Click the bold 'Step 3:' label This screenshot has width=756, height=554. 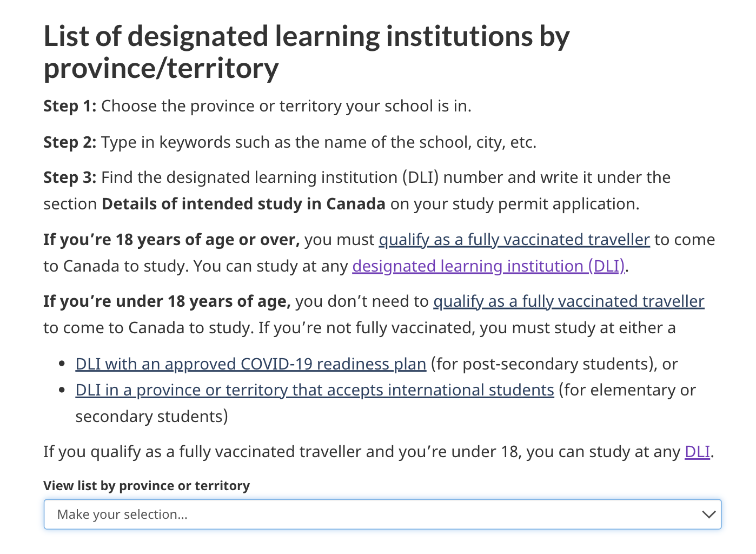[70, 177]
